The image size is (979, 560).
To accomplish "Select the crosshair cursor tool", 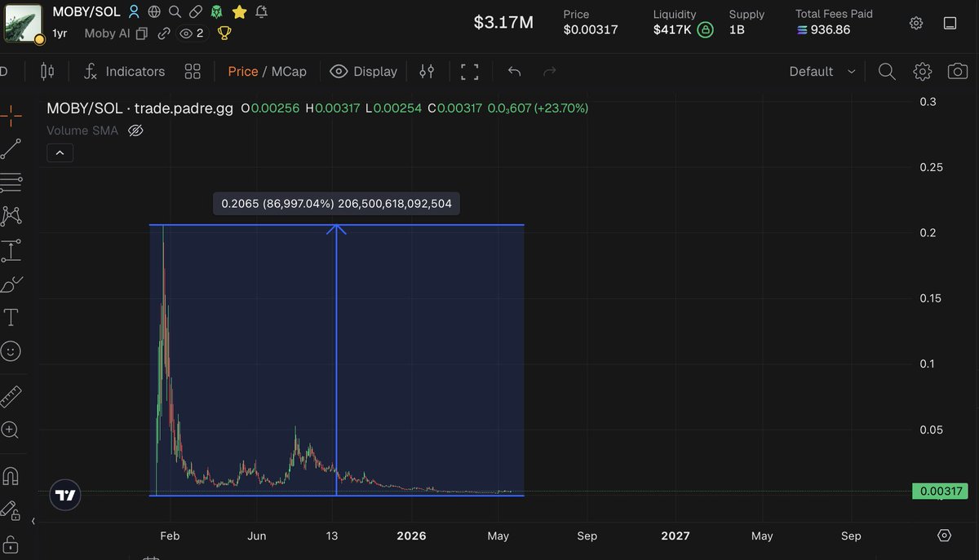I will (x=11, y=117).
